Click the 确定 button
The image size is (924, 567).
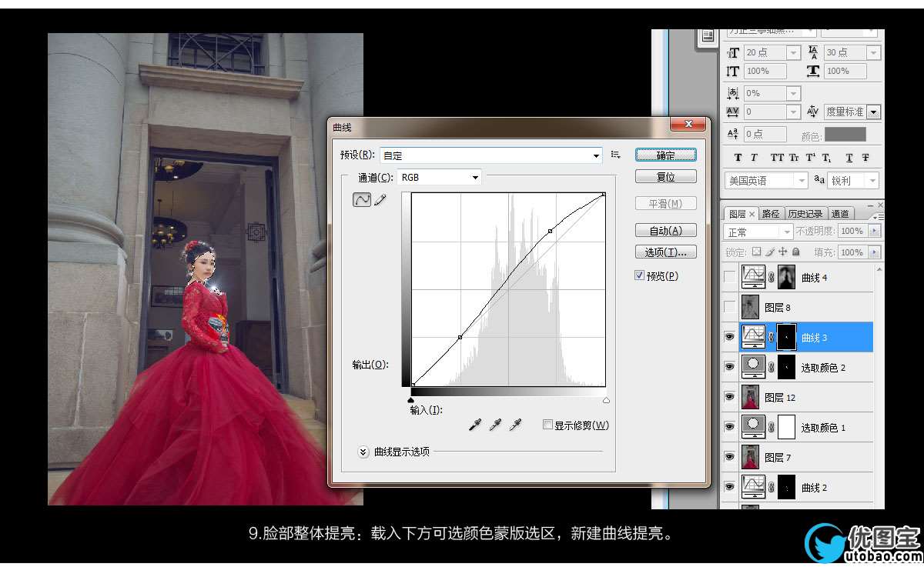(666, 155)
